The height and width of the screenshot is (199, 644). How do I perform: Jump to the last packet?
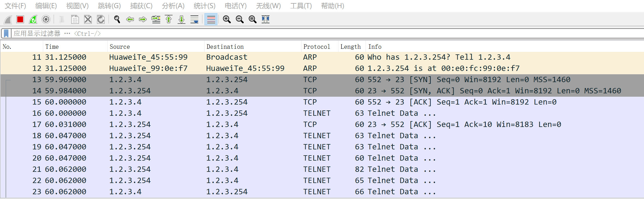182,19
